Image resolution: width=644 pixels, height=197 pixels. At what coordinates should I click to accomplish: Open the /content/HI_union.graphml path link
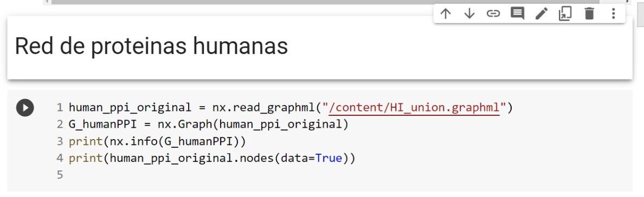click(414, 108)
